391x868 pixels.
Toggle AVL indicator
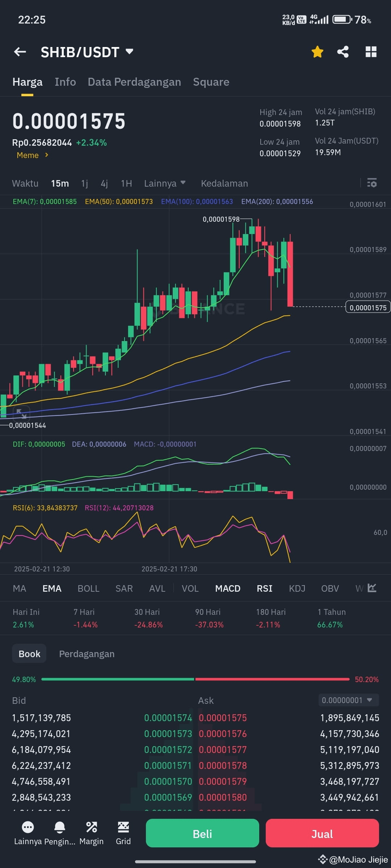coord(157,588)
